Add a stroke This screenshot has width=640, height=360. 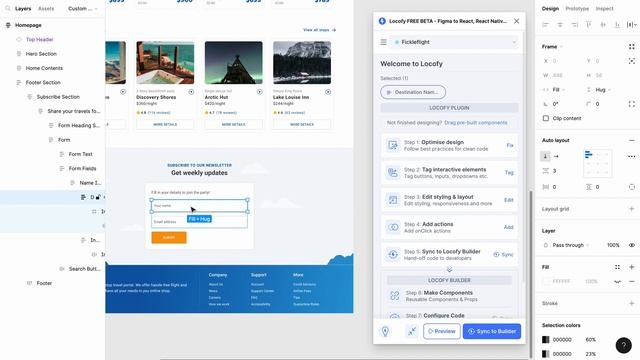(x=631, y=303)
